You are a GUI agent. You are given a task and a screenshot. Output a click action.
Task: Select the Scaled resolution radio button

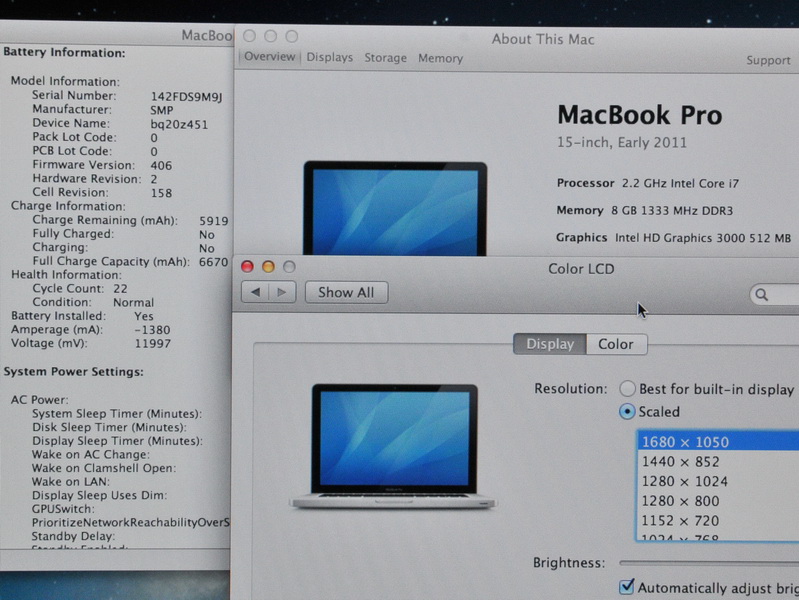(x=627, y=411)
